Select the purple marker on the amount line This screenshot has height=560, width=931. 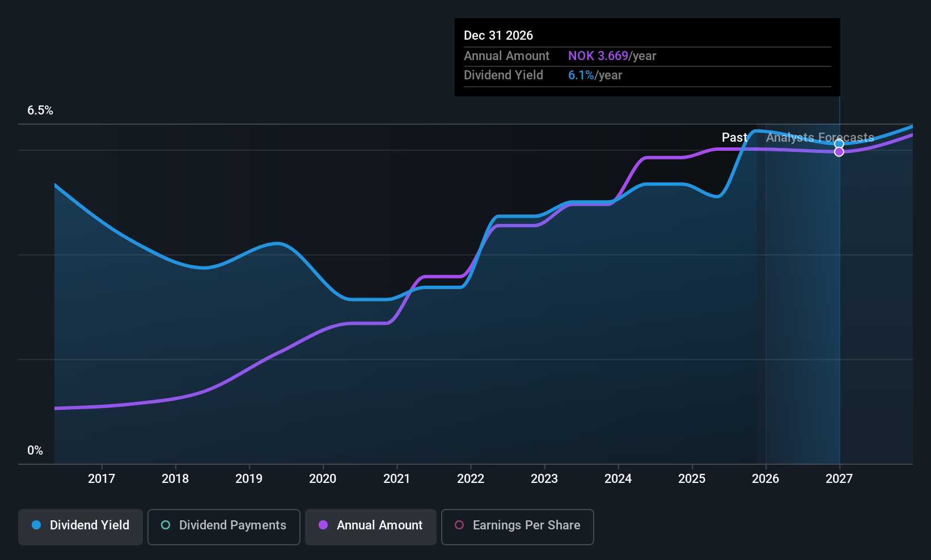[x=839, y=153]
